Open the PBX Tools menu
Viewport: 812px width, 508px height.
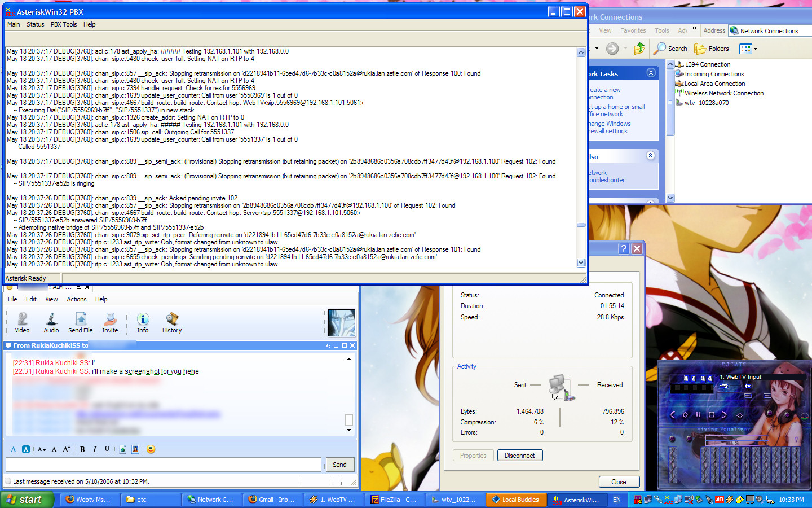click(64, 24)
